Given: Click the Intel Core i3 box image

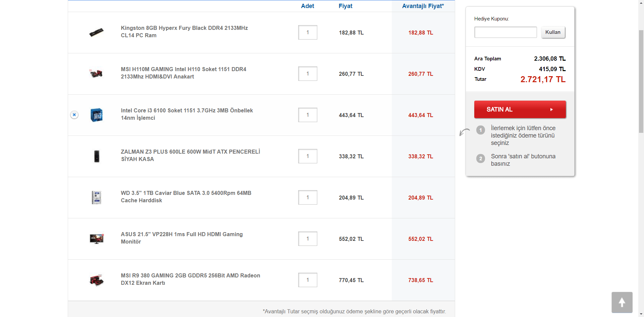Looking at the screenshot, I should coord(97,115).
